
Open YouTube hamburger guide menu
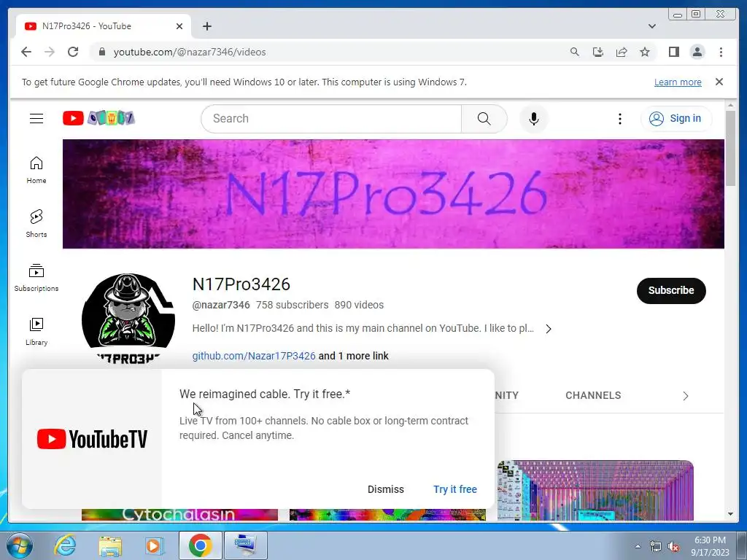pyautogui.click(x=36, y=119)
